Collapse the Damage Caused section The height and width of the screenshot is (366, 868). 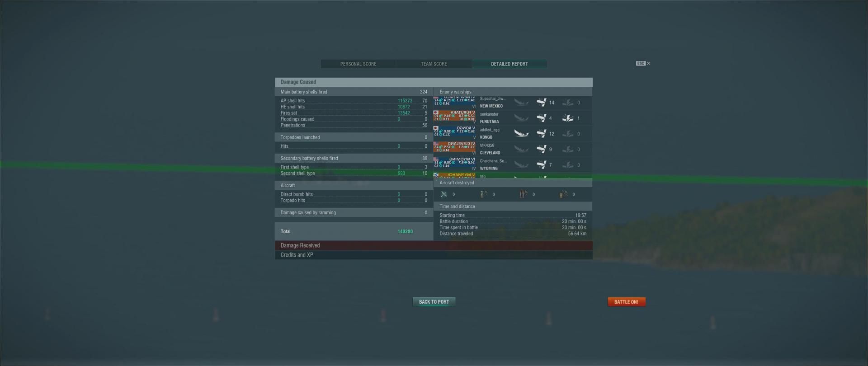click(x=434, y=82)
